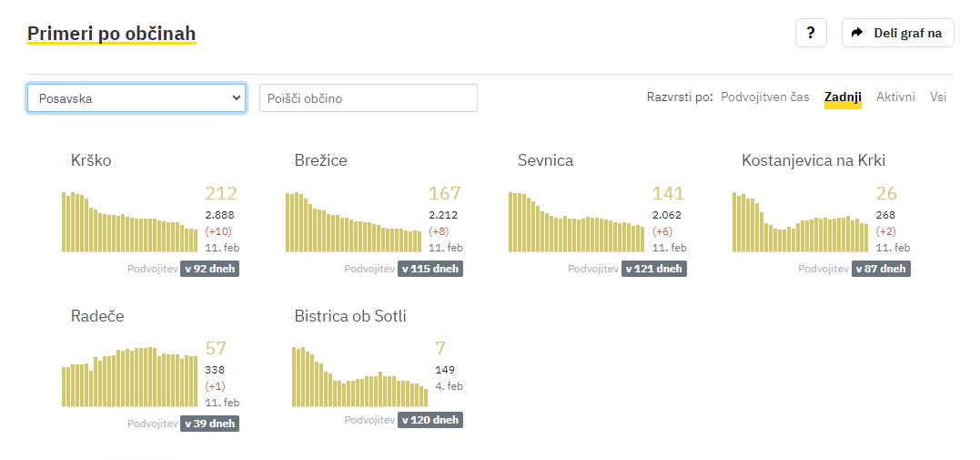
Task: Select the Sevnica bar chart
Action: (576, 221)
